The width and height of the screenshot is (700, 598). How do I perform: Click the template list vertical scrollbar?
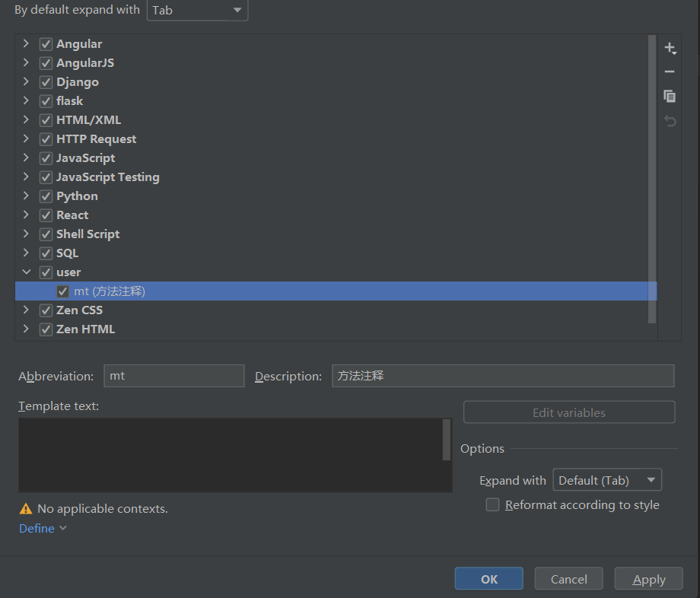click(652, 179)
